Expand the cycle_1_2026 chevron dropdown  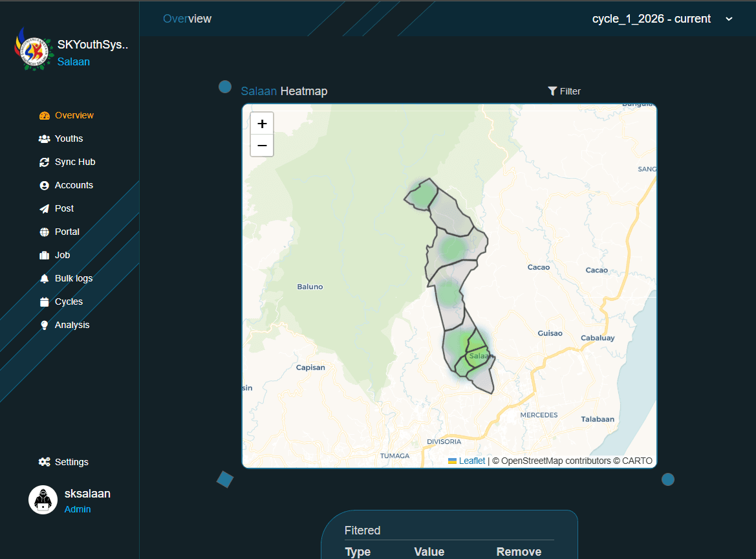click(729, 19)
